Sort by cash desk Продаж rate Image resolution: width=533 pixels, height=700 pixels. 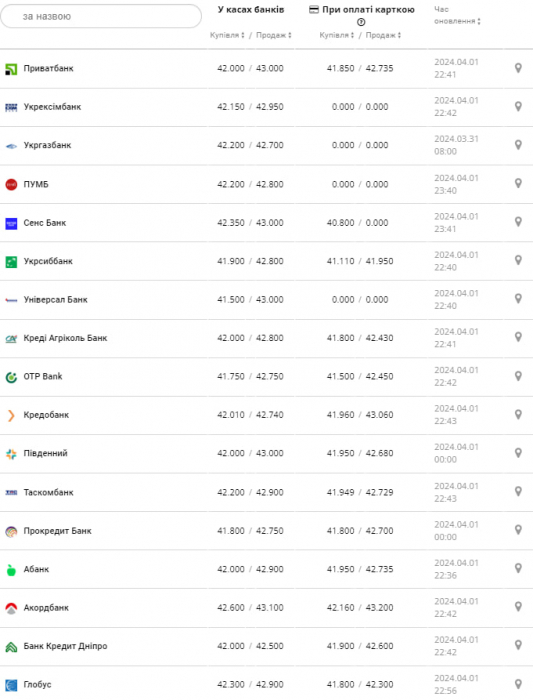274,35
